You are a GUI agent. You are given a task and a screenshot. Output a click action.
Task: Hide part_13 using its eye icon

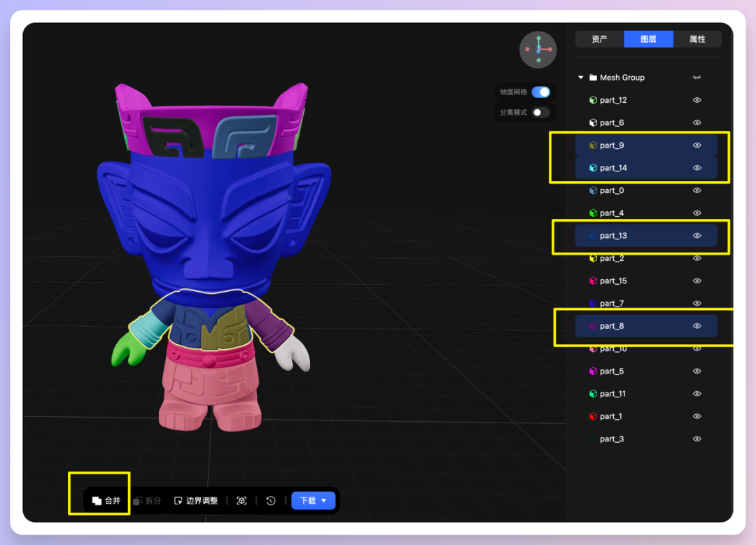point(696,236)
